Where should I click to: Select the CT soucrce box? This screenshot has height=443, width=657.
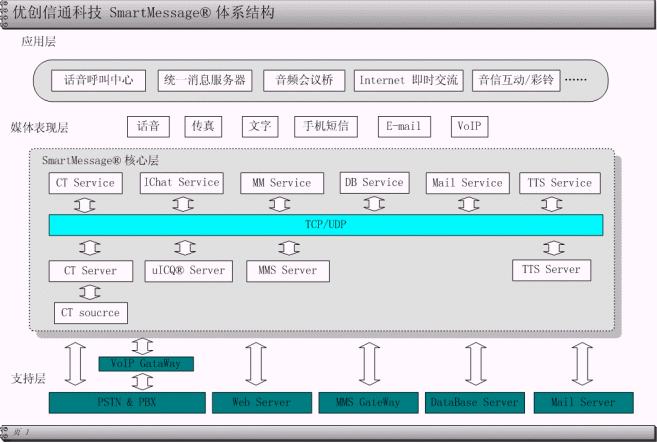pyautogui.click(x=90, y=313)
